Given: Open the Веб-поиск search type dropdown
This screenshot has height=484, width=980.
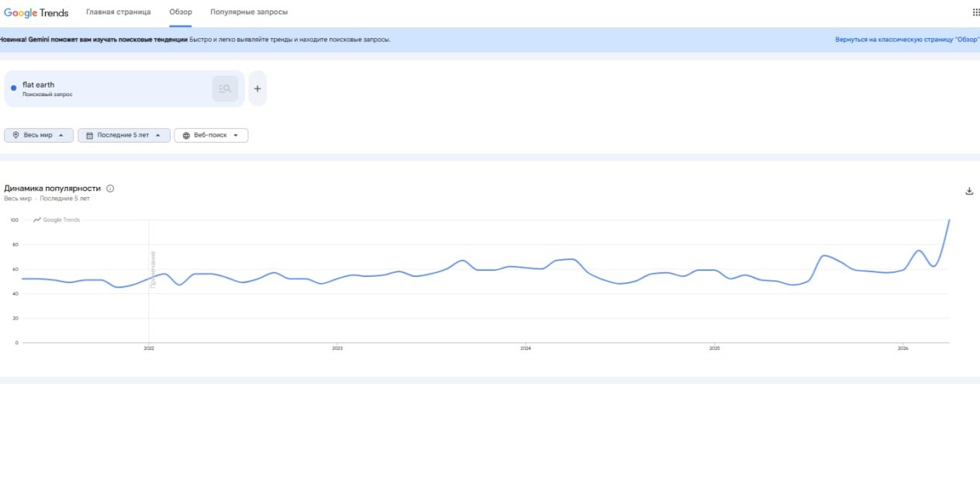Looking at the screenshot, I should click(211, 135).
